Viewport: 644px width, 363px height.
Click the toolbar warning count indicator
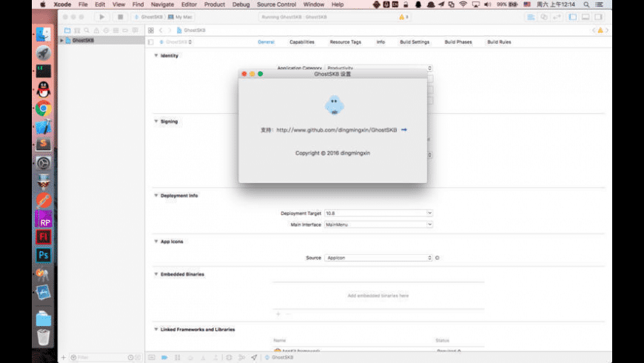pyautogui.click(x=403, y=17)
